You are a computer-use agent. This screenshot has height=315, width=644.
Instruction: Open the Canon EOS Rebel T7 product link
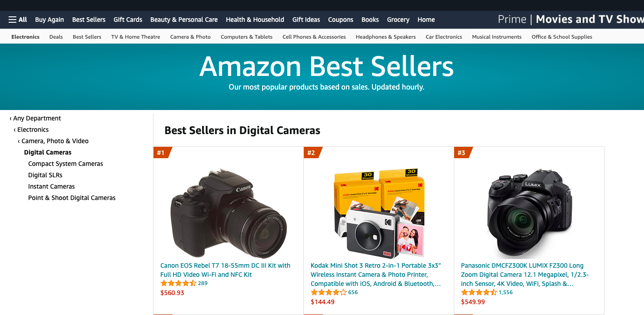[x=225, y=270]
